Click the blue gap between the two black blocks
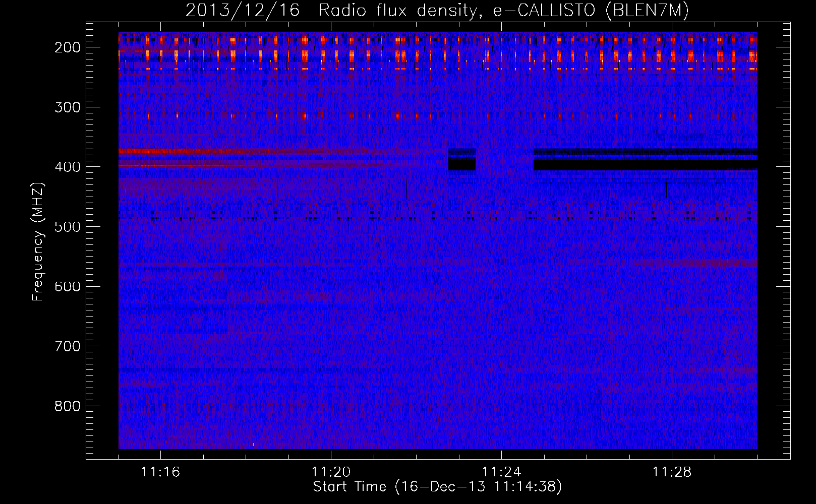 point(504,160)
